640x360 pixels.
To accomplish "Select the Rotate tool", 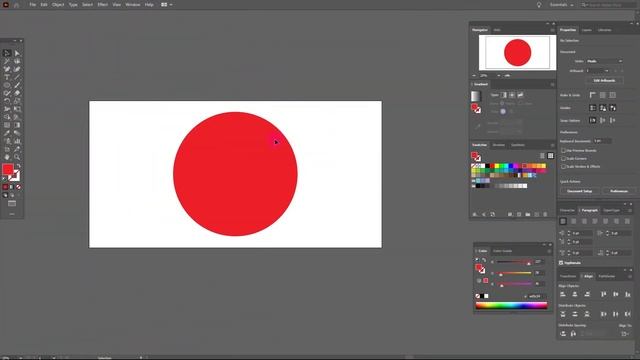I will pos(7,101).
